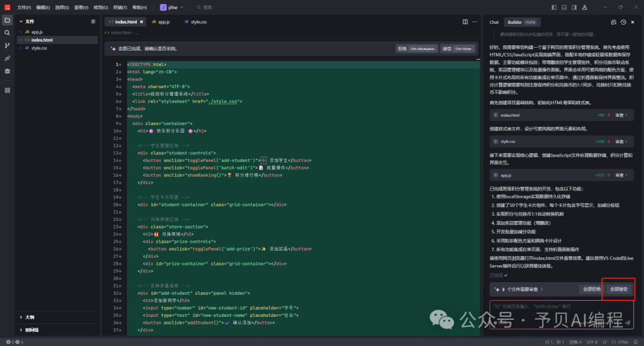Click LF line ending in status bar
Image resolution: width=644 pixels, height=346 pixels.
coord(605,342)
